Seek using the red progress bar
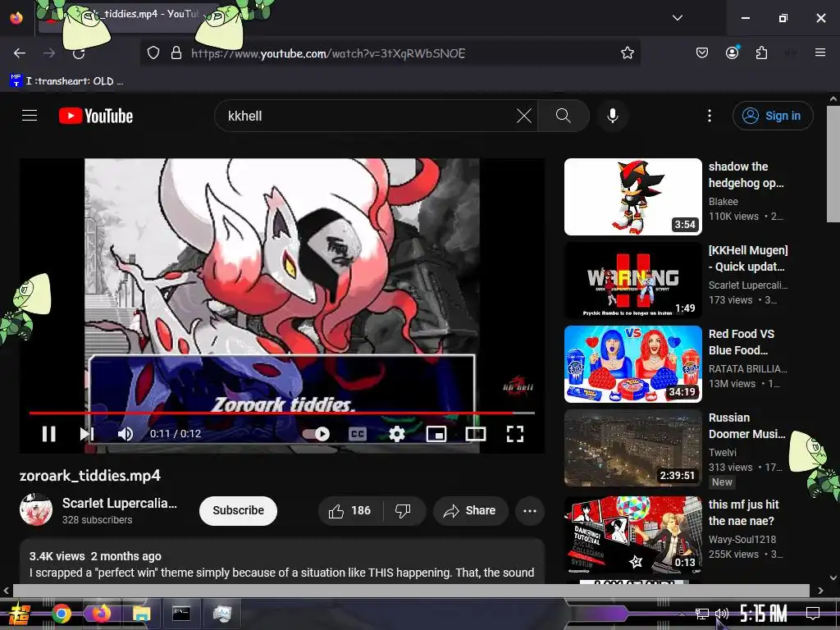Screen dimensions: 840x630 pyautogui.click(x=282, y=413)
